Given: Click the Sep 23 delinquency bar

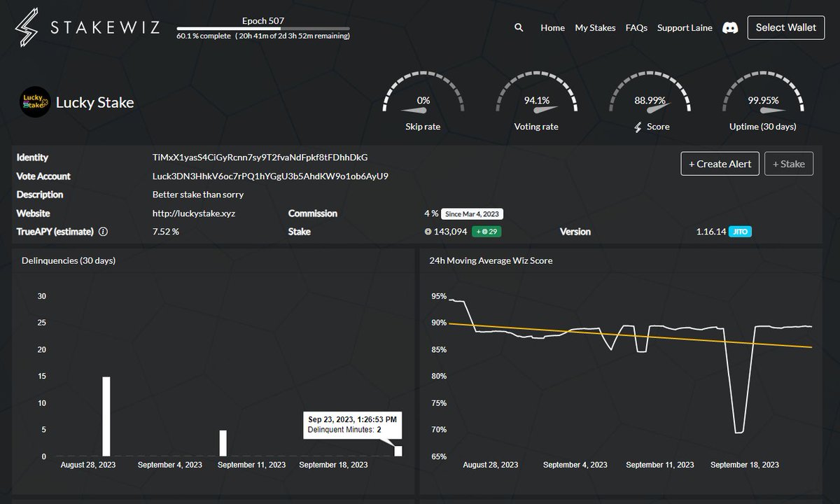Looking at the screenshot, I should click(x=398, y=451).
